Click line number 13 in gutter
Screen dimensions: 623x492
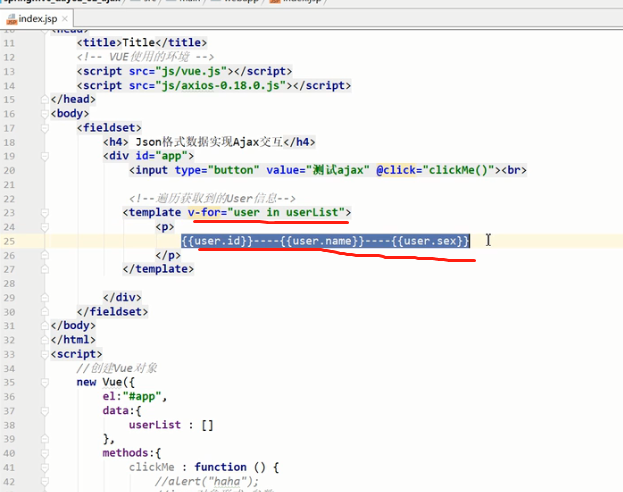coord(9,72)
